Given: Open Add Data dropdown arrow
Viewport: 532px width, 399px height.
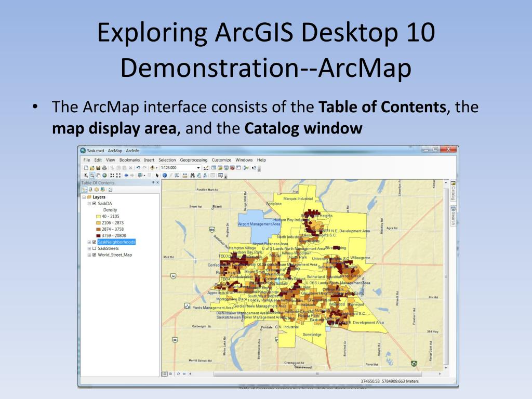Looking at the screenshot, I should tap(157, 168).
